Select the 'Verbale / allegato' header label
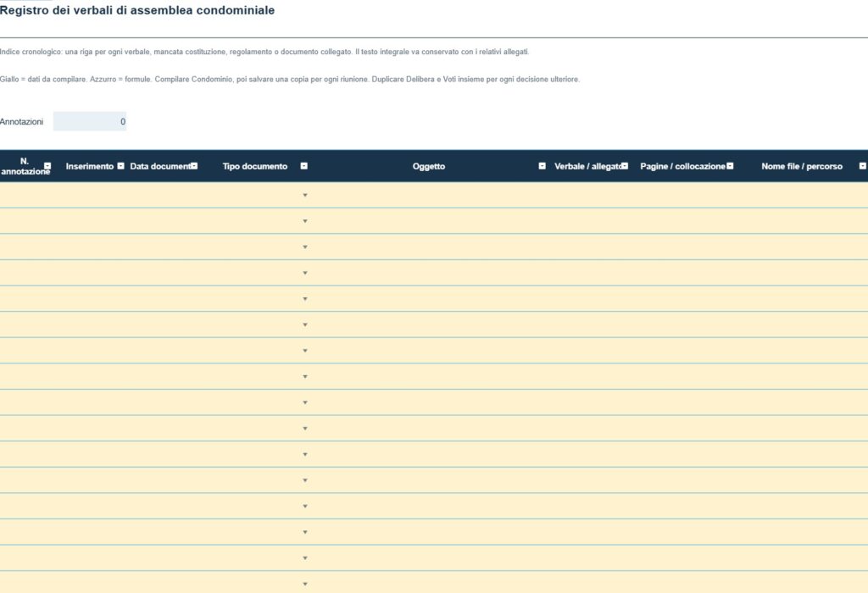Image resolution: width=868 pixels, height=593 pixels. [588, 166]
